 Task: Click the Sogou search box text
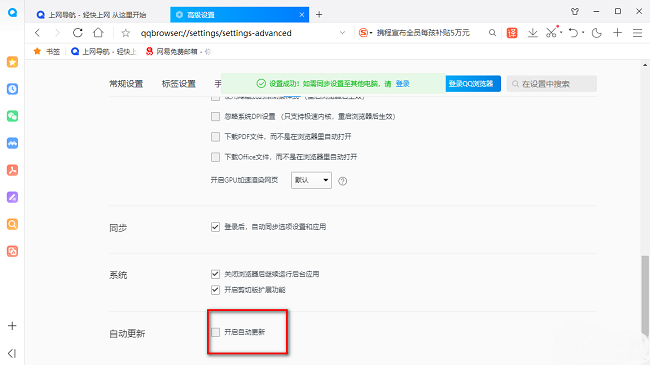click(x=423, y=33)
